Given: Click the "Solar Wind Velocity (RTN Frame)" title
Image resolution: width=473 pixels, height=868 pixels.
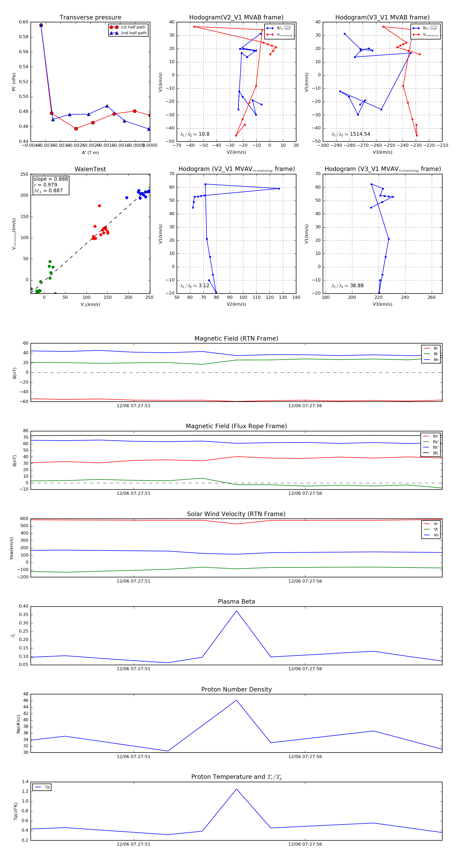Looking at the screenshot, I should [236, 514].
